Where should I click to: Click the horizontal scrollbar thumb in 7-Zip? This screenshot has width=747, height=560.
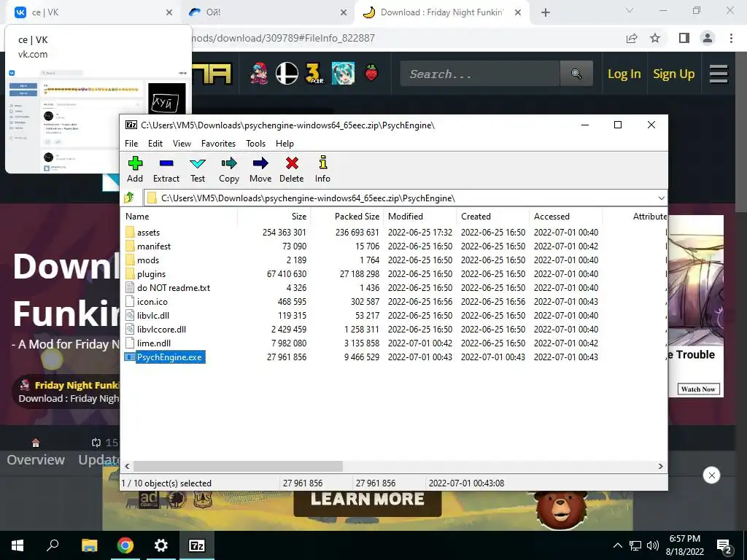click(238, 466)
